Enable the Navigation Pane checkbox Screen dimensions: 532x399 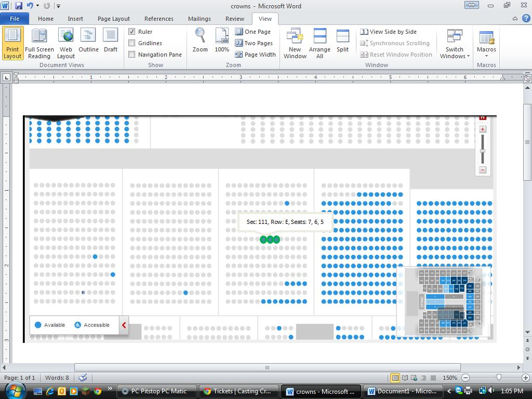pos(132,55)
